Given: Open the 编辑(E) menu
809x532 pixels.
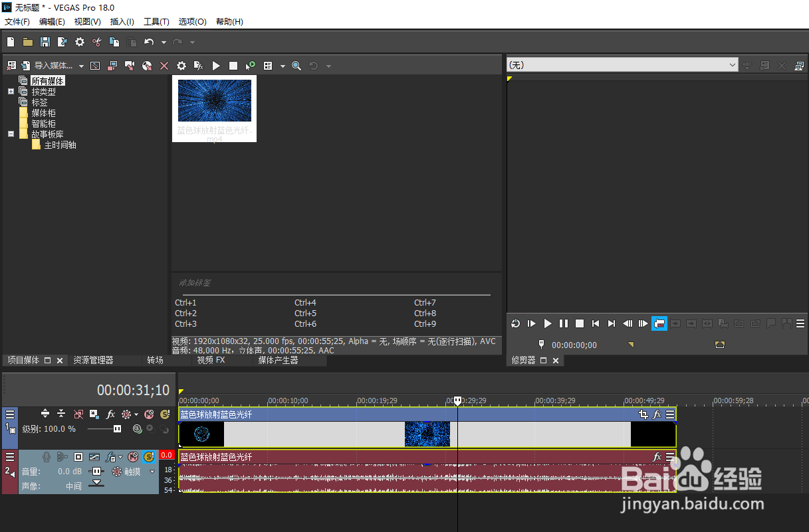Looking at the screenshot, I should pyautogui.click(x=52, y=21).
